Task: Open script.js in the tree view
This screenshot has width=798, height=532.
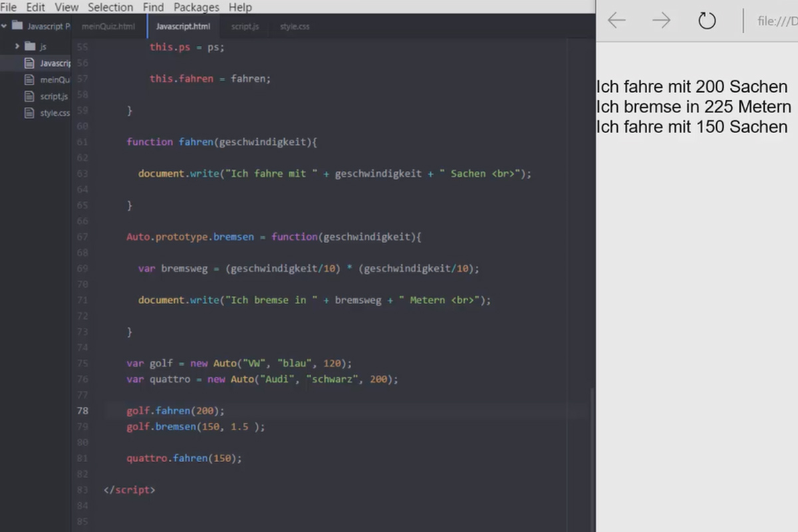Action: [x=54, y=96]
